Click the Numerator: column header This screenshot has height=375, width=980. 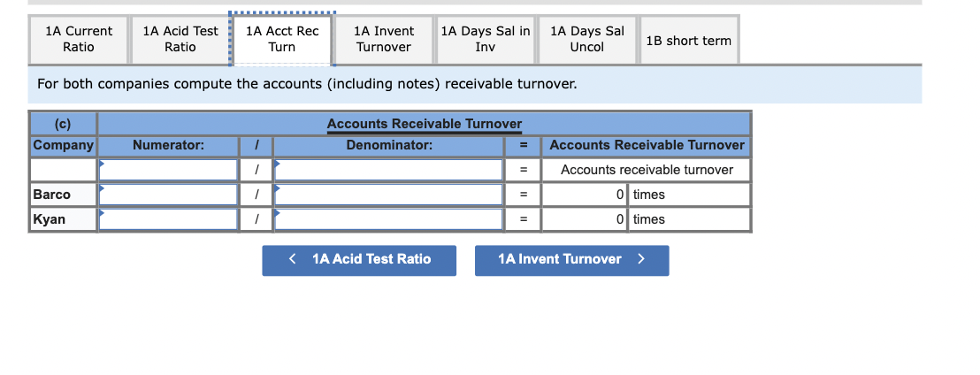click(x=168, y=146)
